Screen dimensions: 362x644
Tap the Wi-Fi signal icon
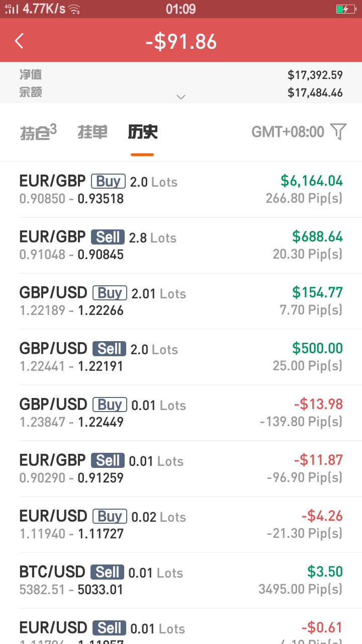click(74, 9)
